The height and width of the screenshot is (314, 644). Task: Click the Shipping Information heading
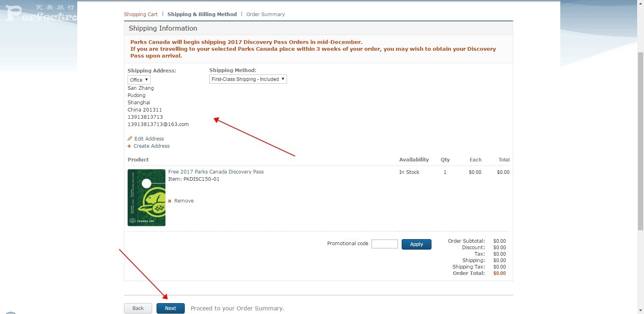163,28
